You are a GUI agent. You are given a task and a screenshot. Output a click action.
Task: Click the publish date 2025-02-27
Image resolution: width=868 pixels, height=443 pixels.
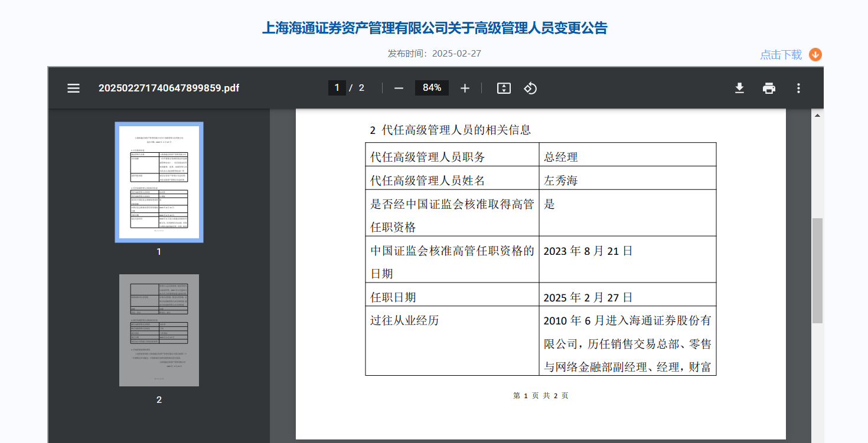[456, 54]
